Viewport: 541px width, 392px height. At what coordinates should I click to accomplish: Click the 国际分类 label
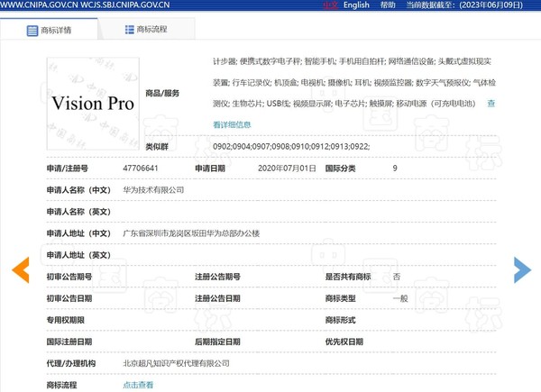pos(340,169)
